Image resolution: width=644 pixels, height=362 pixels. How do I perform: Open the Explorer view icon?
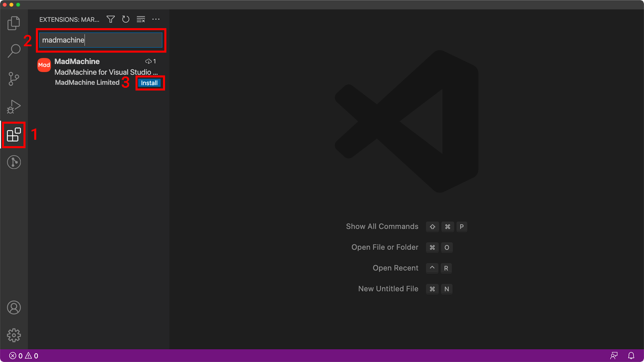click(14, 23)
